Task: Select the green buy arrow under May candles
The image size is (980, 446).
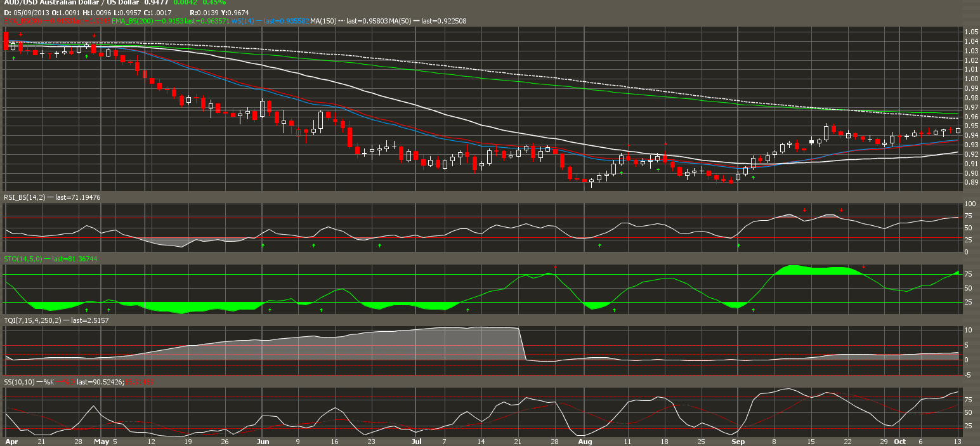Action: [86, 56]
